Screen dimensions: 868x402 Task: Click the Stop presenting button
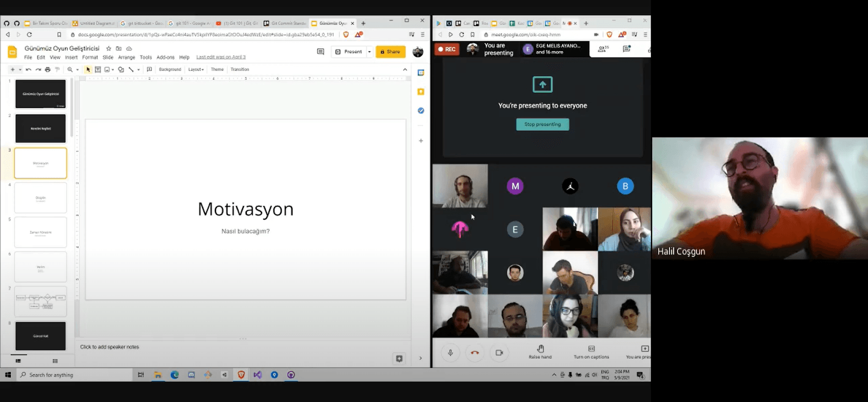(542, 124)
